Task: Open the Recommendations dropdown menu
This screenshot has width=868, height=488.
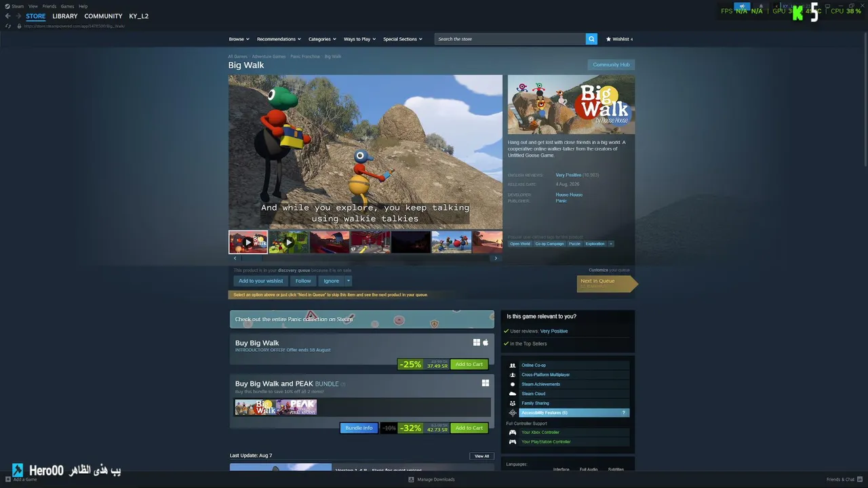Action: pyautogui.click(x=279, y=39)
